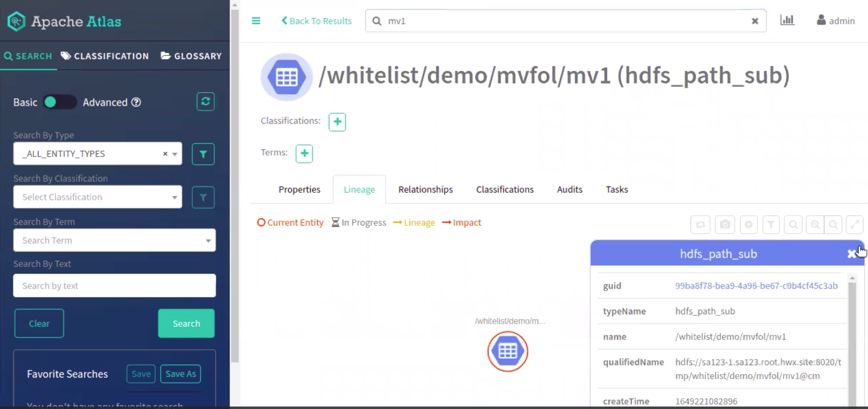The height and width of the screenshot is (409, 868).
Task: Click the lineage zoom in icon
Action: (815, 224)
